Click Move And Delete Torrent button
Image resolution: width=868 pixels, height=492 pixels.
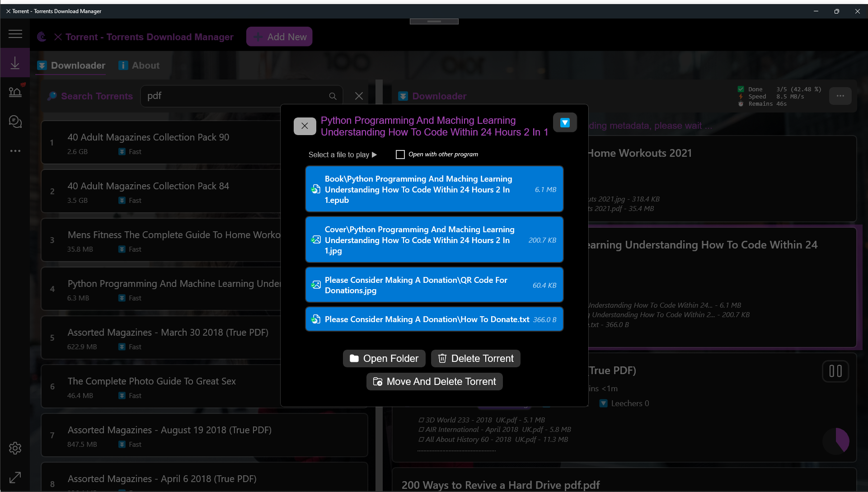[x=434, y=382]
